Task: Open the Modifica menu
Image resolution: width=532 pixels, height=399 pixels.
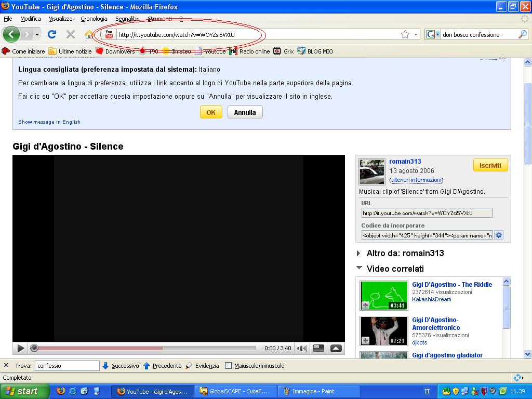Action: 31,19
